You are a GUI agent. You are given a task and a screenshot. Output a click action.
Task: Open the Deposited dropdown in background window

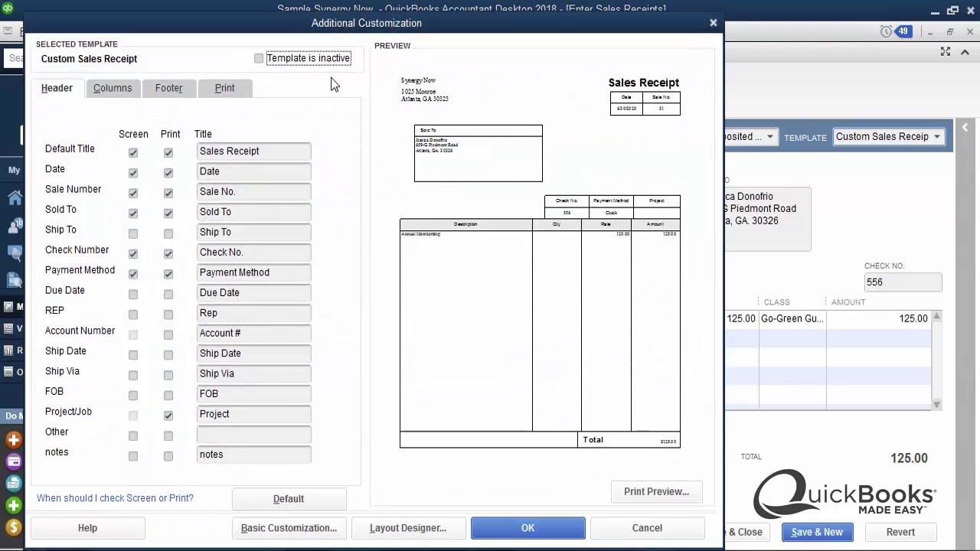750,137
